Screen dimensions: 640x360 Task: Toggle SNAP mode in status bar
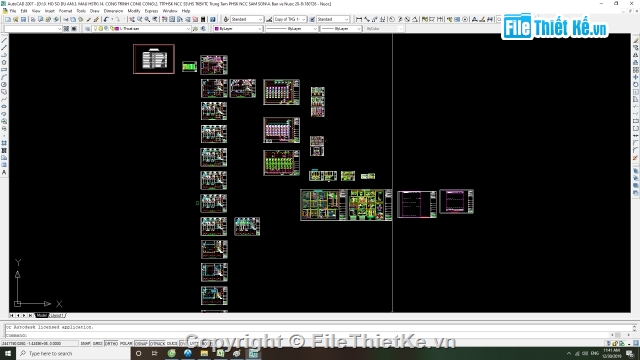(85, 344)
